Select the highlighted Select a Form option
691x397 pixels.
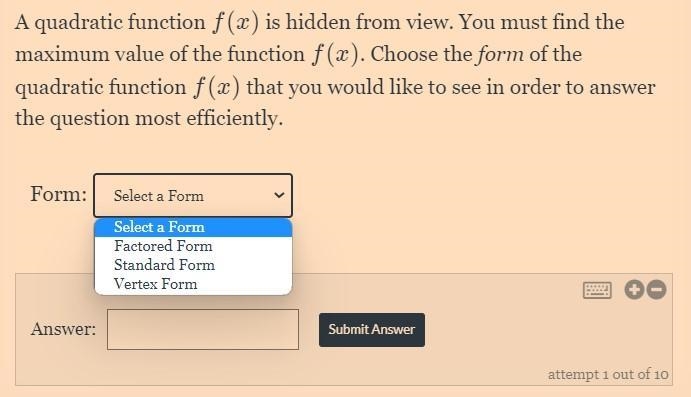pyautogui.click(x=193, y=227)
